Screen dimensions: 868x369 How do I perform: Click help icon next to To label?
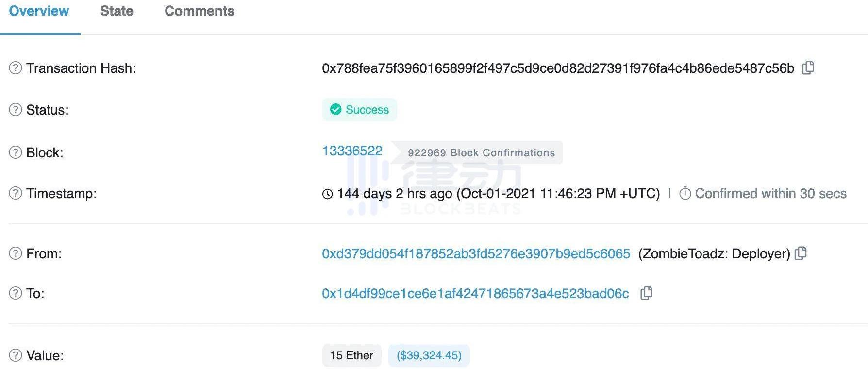tap(16, 293)
